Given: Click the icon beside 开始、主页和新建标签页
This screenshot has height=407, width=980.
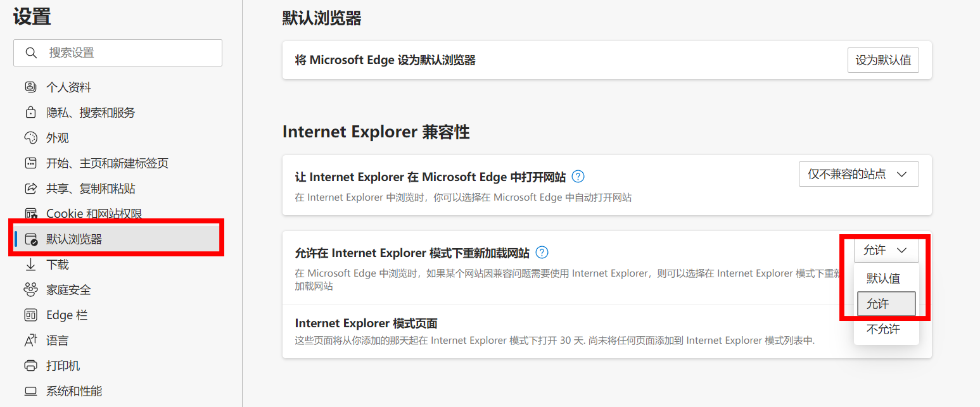Looking at the screenshot, I should pyautogui.click(x=30, y=163).
